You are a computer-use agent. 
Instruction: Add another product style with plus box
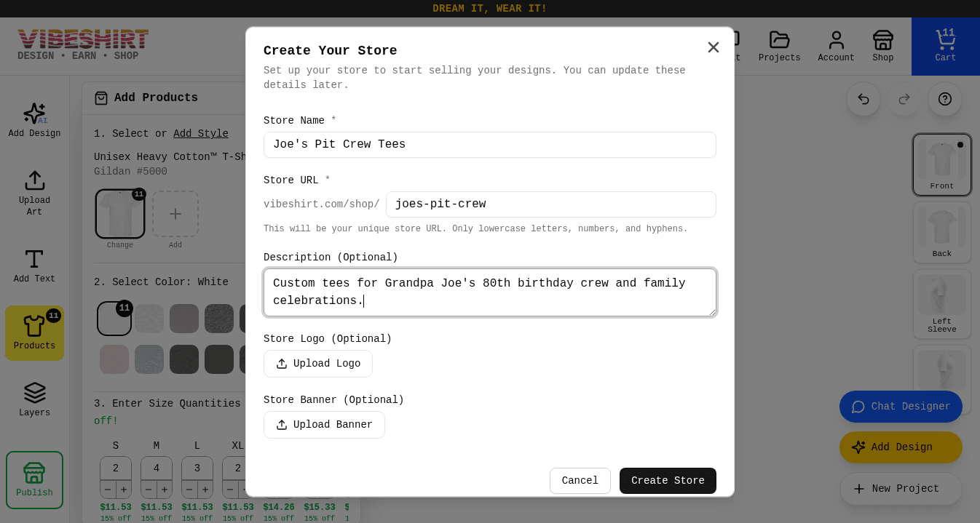click(175, 214)
